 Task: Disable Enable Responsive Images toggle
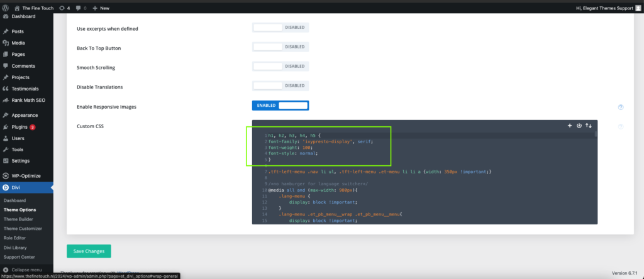[x=280, y=106]
